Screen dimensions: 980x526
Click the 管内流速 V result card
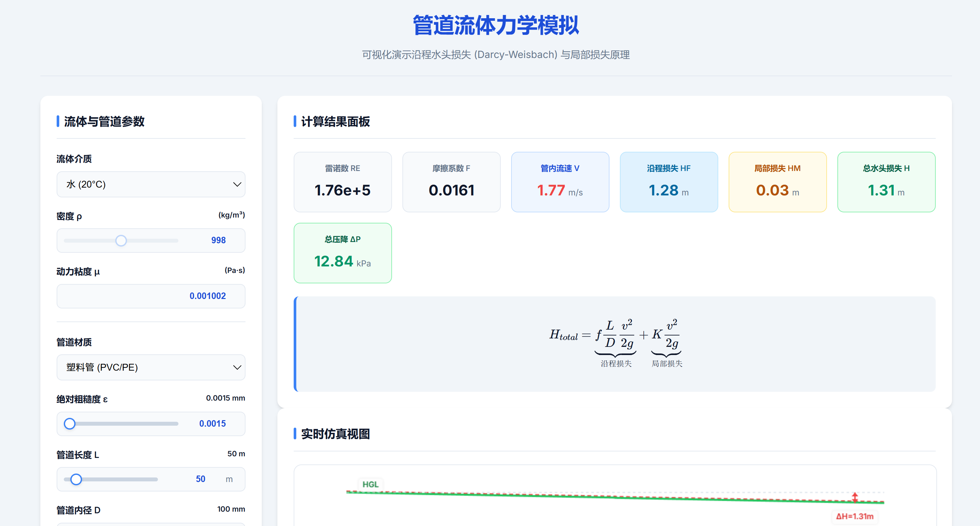point(560,182)
